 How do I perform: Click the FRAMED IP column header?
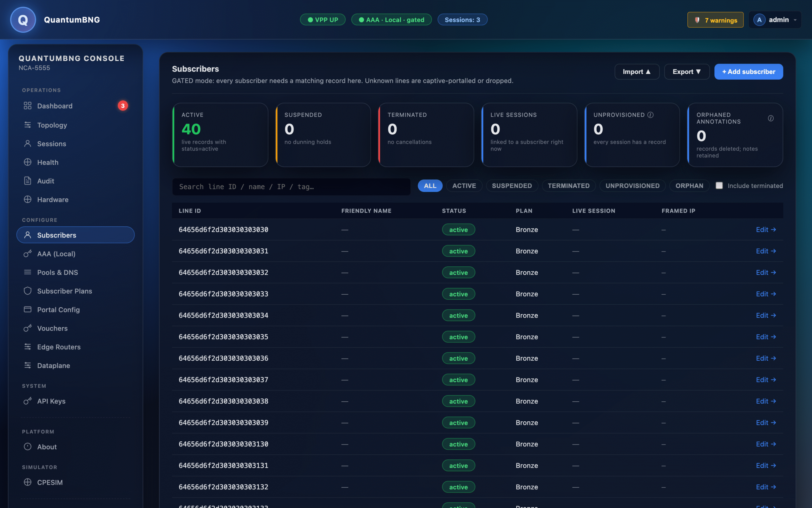click(678, 211)
